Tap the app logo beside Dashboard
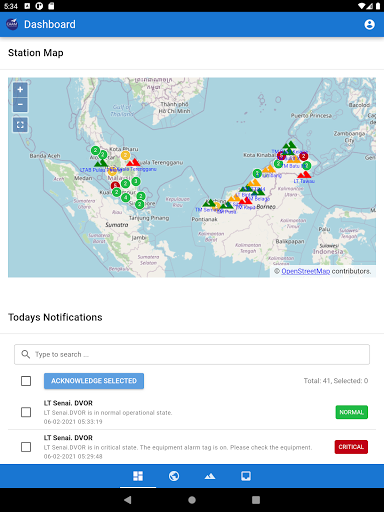The image size is (384, 512). pyautogui.click(x=12, y=24)
